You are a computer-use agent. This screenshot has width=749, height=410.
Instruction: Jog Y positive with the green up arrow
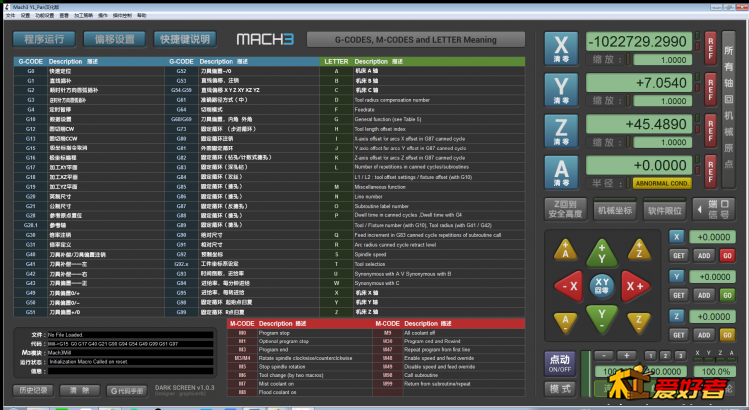602,252
